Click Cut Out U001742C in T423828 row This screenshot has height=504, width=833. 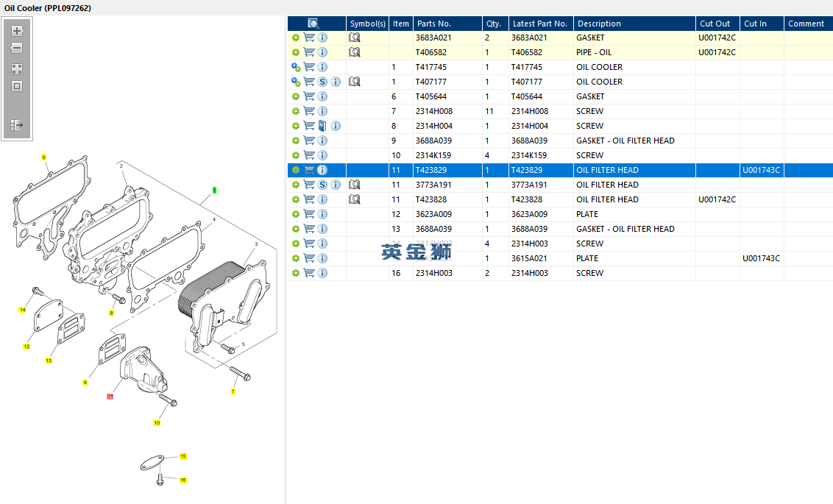click(717, 199)
